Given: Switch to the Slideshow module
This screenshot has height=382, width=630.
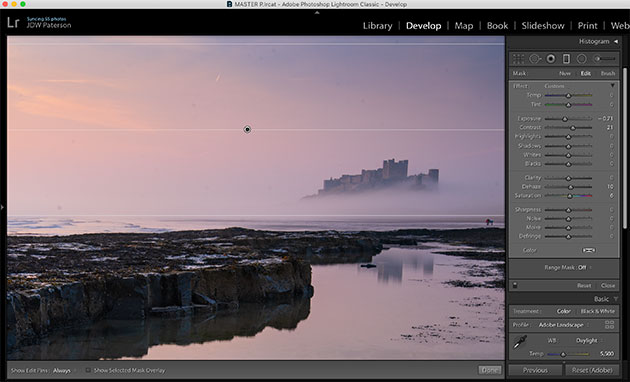Looking at the screenshot, I should point(543,26).
